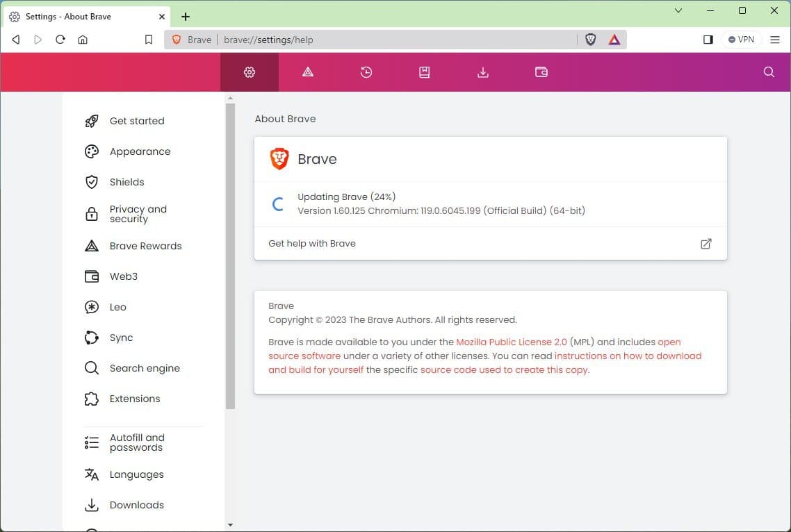This screenshot has height=532, width=791.
Task: Click the Downloads icon in the settings navigation
Action: click(x=483, y=72)
